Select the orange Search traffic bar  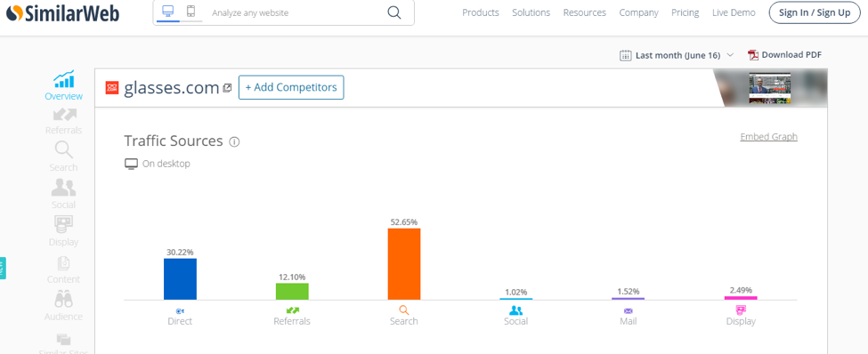(404, 264)
